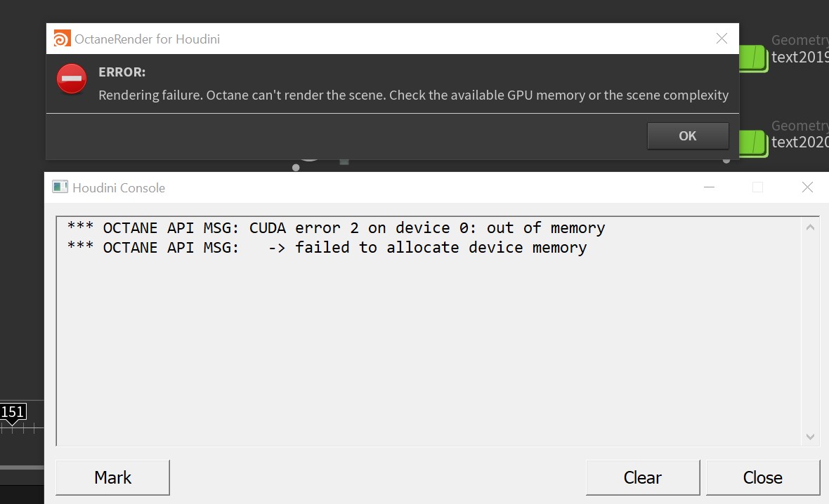Click the green flag on the text2020 node
The width and height of the screenshot is (829, 504).
tap(752, 142)
